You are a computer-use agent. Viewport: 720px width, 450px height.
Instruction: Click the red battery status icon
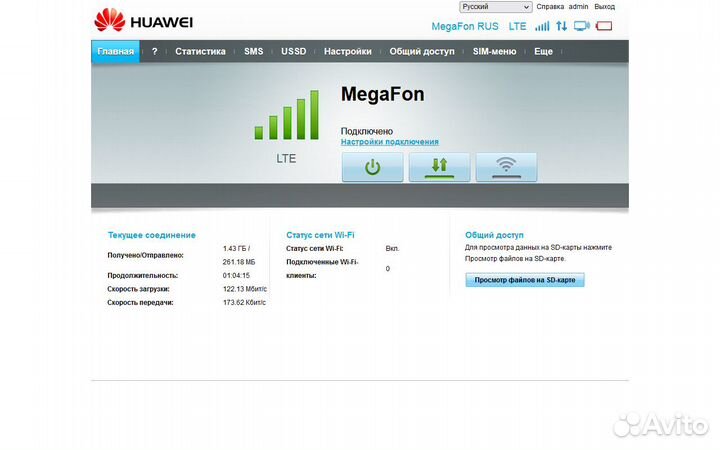click(604, 26)
